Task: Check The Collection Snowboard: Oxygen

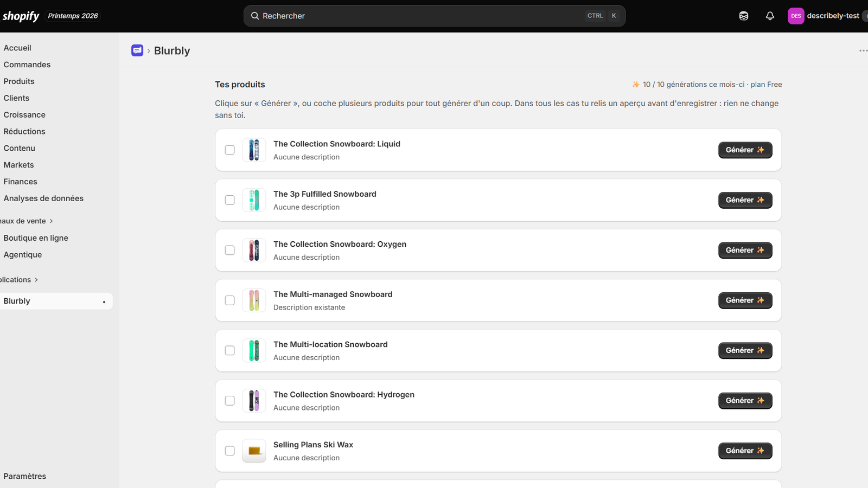Action: coord(230,251)
